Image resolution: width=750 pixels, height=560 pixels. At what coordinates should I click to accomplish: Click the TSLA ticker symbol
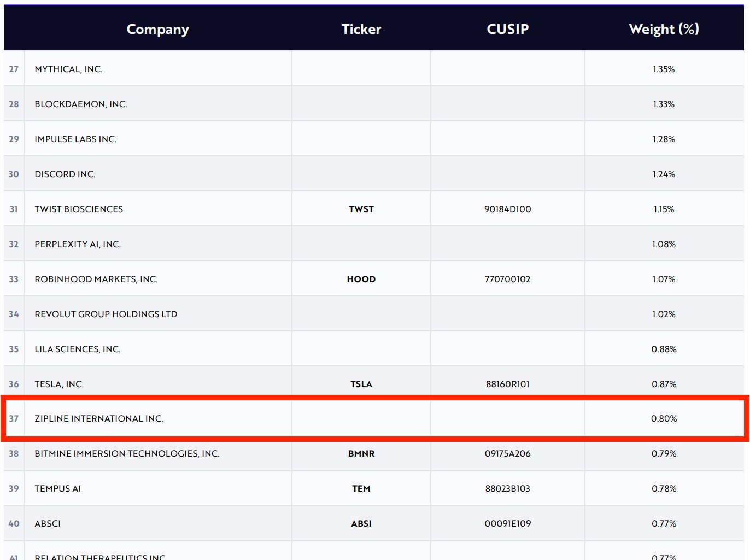coord(361,384)
